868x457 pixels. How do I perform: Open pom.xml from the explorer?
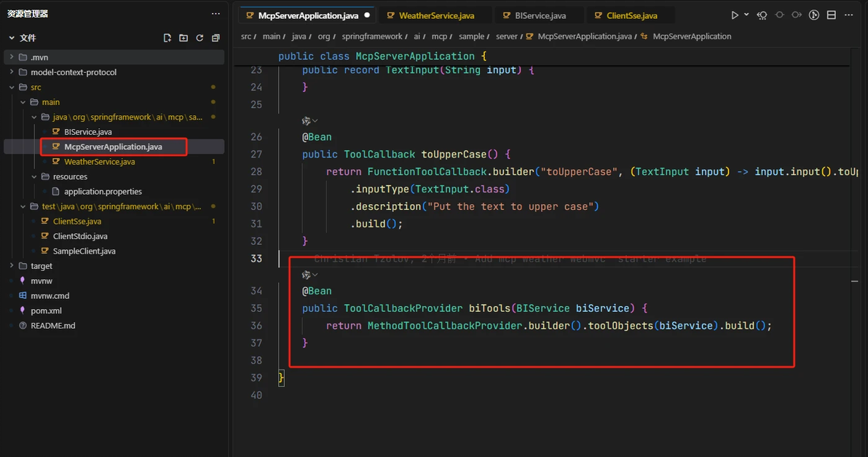click(x=46, y=310)
